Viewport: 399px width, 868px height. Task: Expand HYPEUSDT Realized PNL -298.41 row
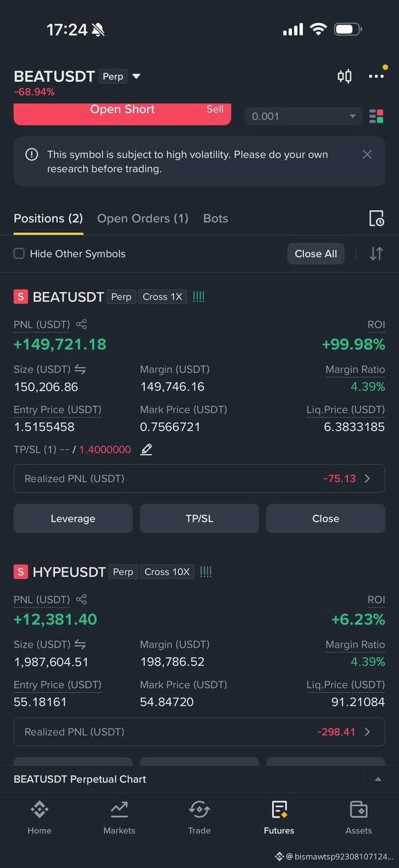tap(199, 732)
